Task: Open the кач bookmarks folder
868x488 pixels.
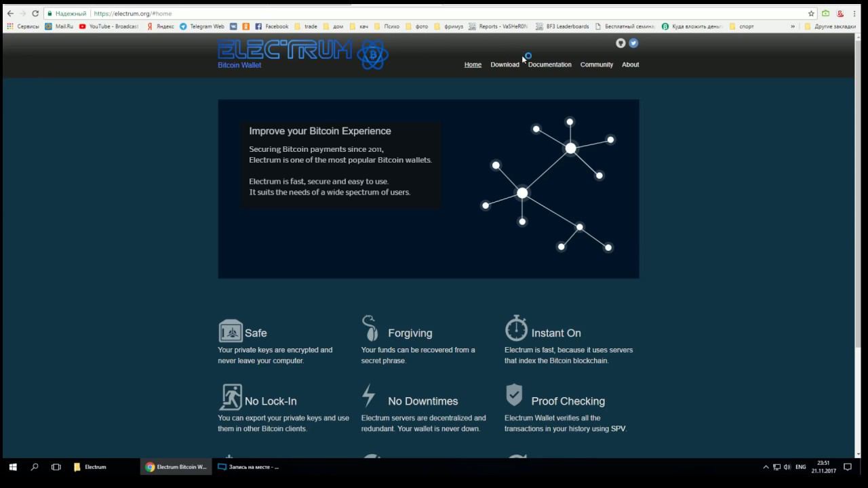Action: click(359, 26)
